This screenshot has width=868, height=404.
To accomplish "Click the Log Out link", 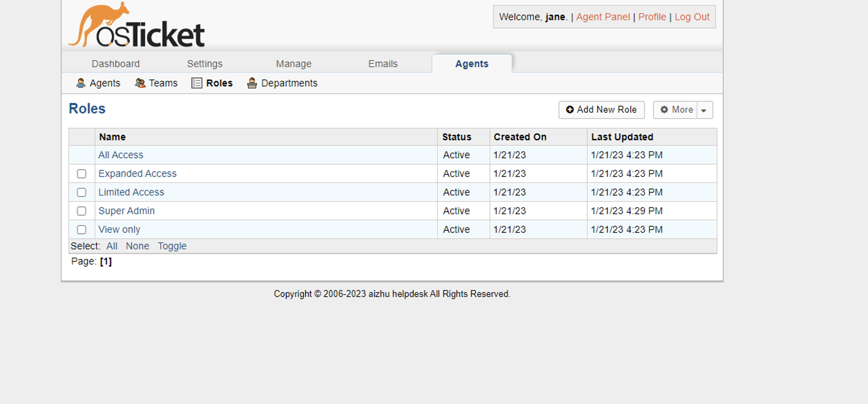I will coord(692,17).
